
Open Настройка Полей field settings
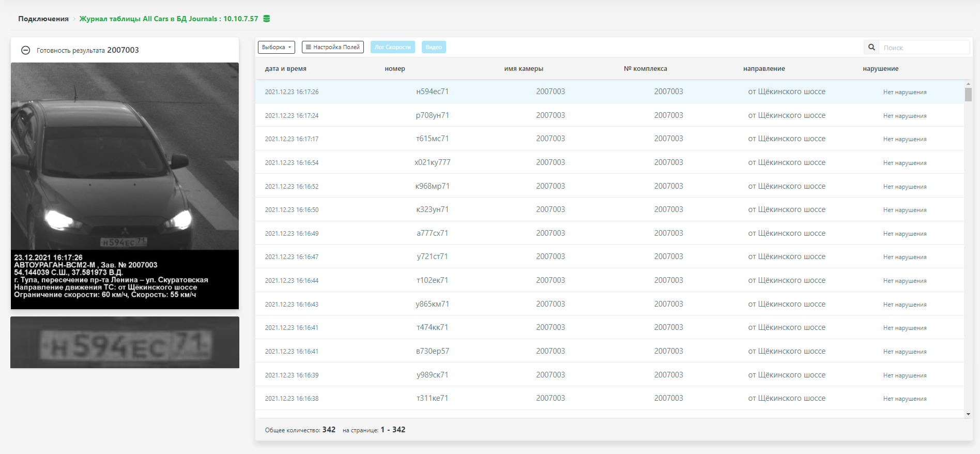pyautogui.click(x=332, y=47)
